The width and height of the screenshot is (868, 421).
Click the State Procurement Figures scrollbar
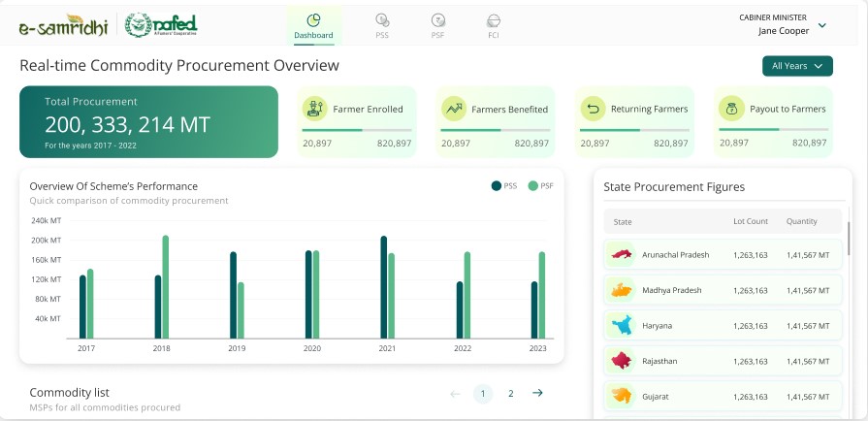click(849, 238)
